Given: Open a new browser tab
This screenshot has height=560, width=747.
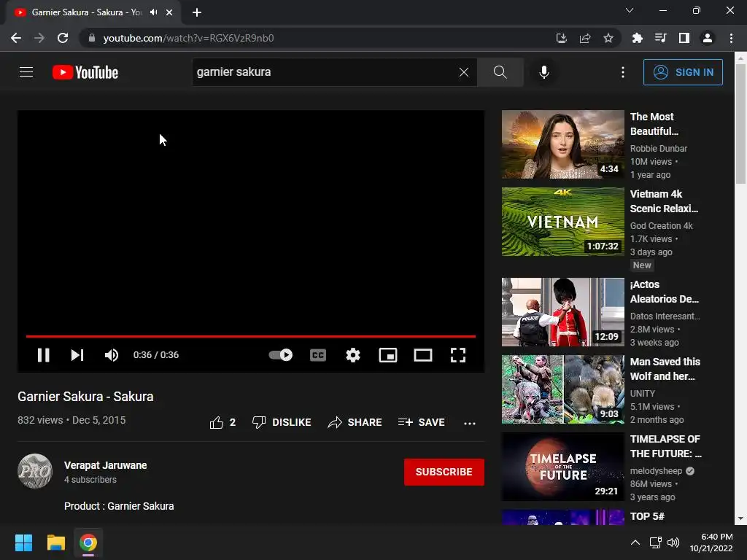Looking at the screenshot, I should tap(197, 12).
